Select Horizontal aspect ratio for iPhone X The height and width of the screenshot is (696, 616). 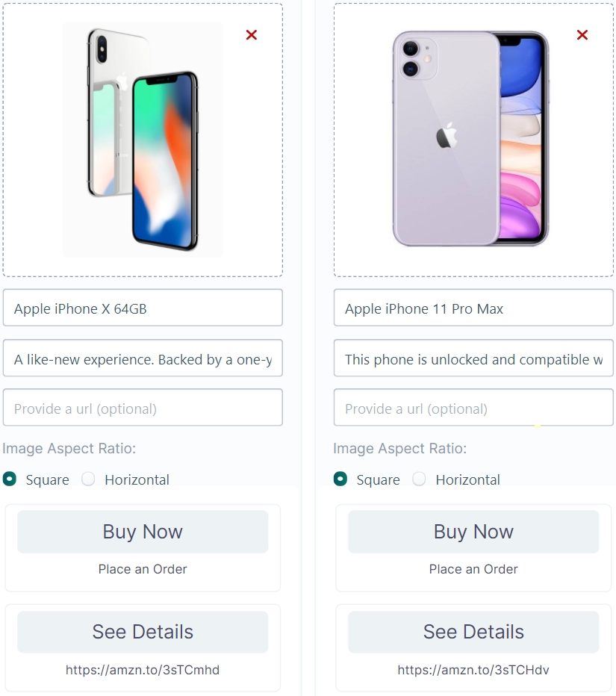(89, 479)
